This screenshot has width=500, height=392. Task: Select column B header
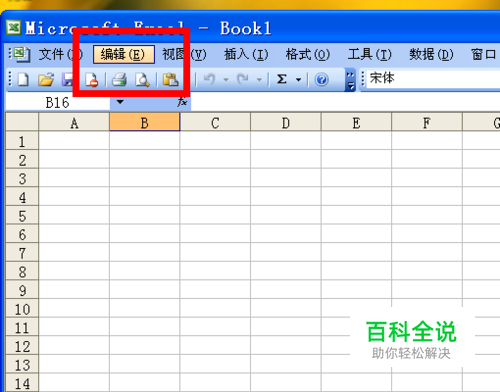[145, 122]
